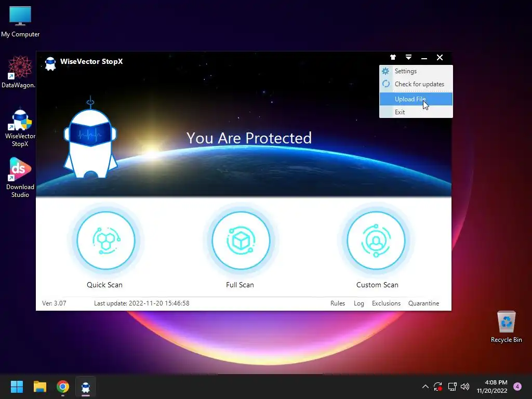Close the WiseVector StopX window
The image size is (532, 399).
(440, 57)
